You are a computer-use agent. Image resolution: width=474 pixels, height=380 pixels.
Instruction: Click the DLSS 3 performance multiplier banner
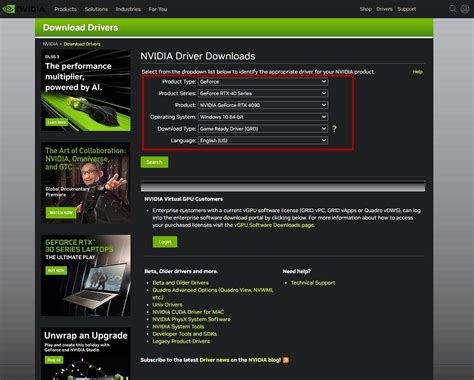[x=86, y=90]
